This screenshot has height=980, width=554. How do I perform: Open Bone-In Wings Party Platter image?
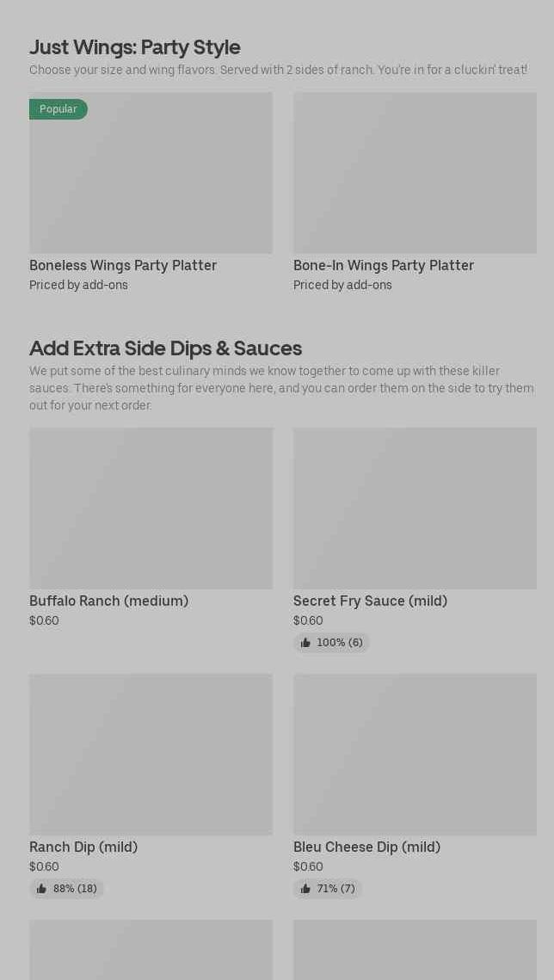pyautogui.click(x=415, y=173)
